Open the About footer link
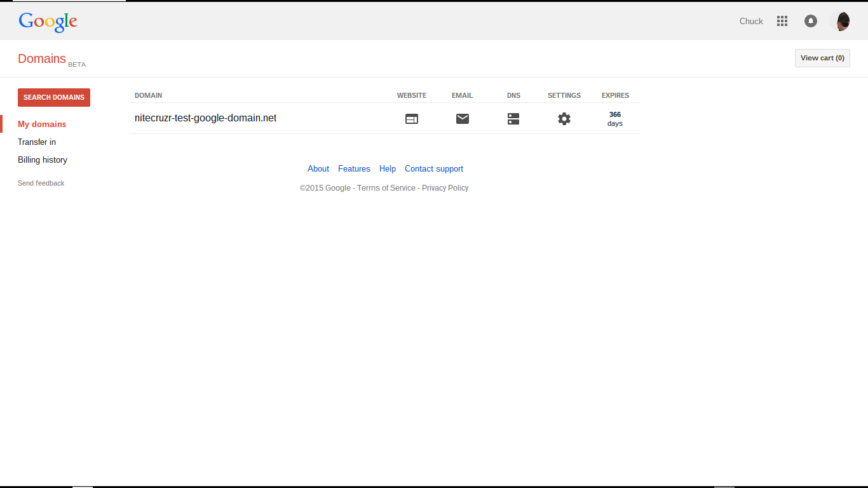This screenshot has height=488, width=868. [318, 168]
